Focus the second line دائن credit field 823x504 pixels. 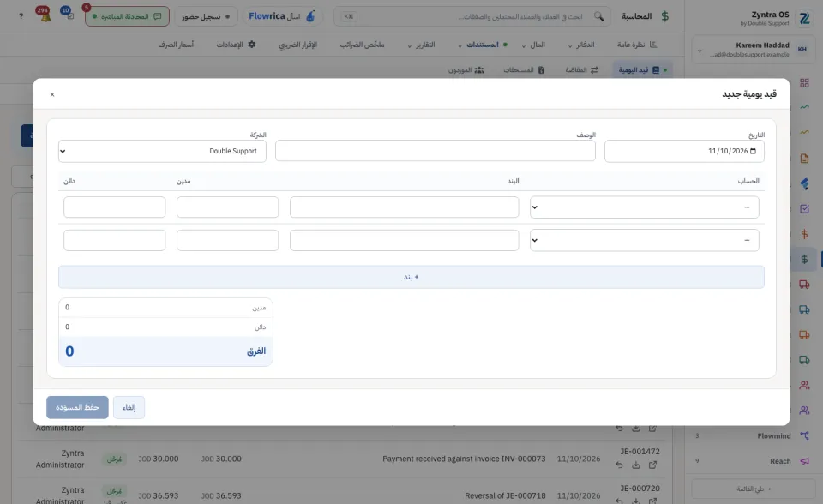coord(114,241)
